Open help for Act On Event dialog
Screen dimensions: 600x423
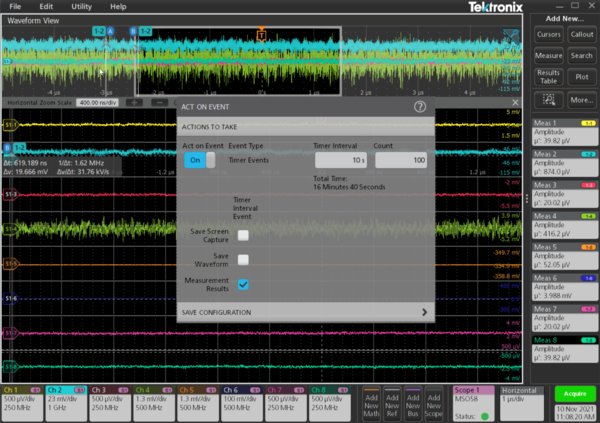click(419, 106)
